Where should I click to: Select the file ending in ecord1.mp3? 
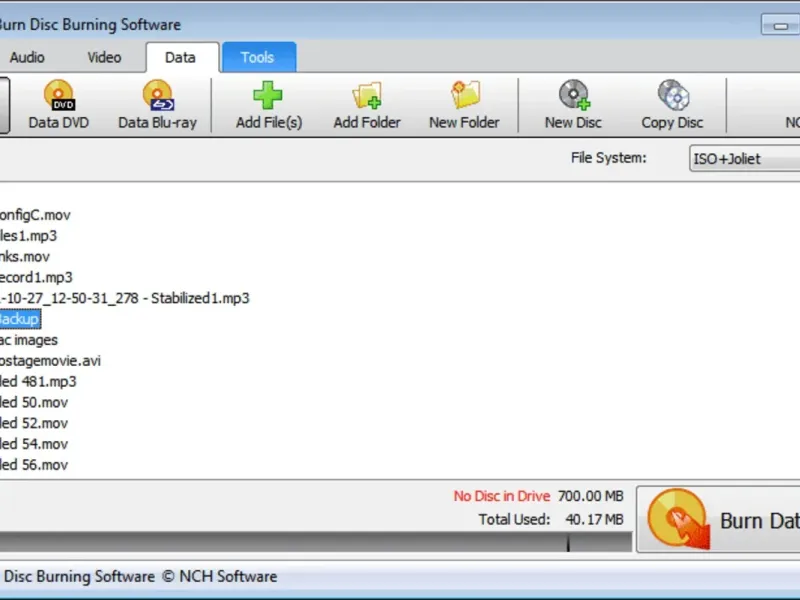(36, 278)
